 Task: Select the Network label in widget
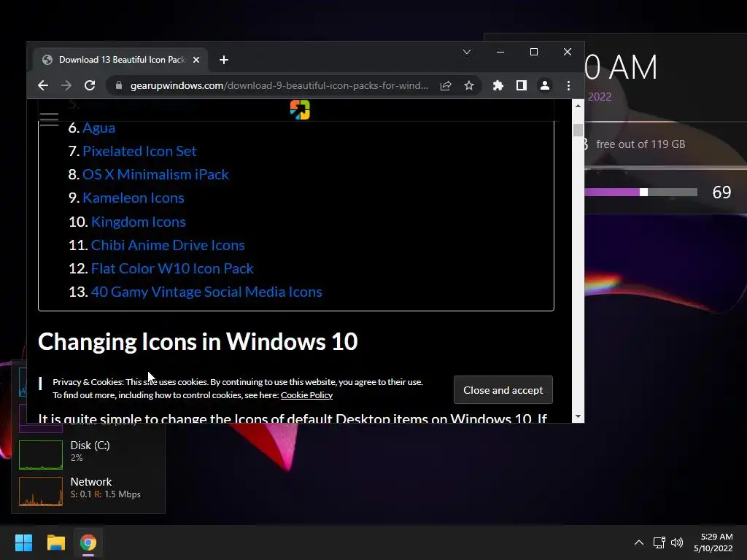(x=91, y=481)
